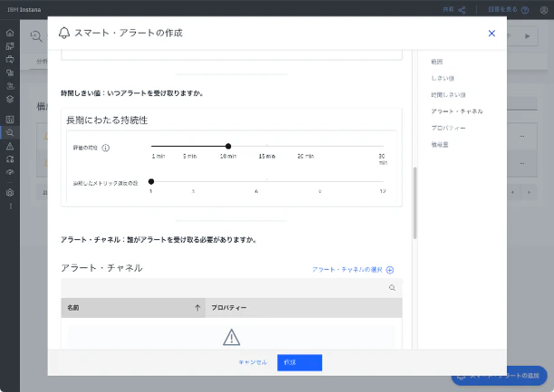Click the lower metric-violation-count slider handle at 1
This screenshot has height=392, width=554.
[151, 182]
